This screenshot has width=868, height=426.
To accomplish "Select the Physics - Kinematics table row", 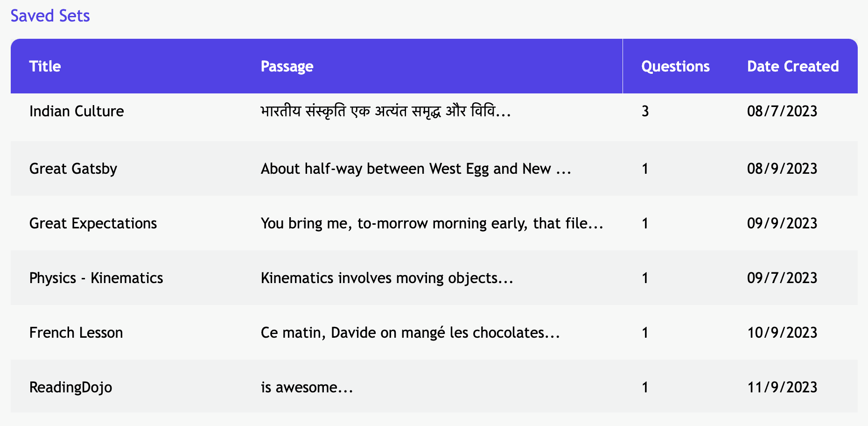I will pos(434,278).
